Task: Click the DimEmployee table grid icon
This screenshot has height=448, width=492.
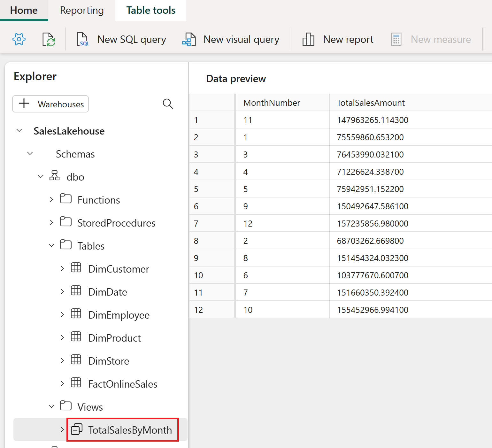Action: pos(76,313)
